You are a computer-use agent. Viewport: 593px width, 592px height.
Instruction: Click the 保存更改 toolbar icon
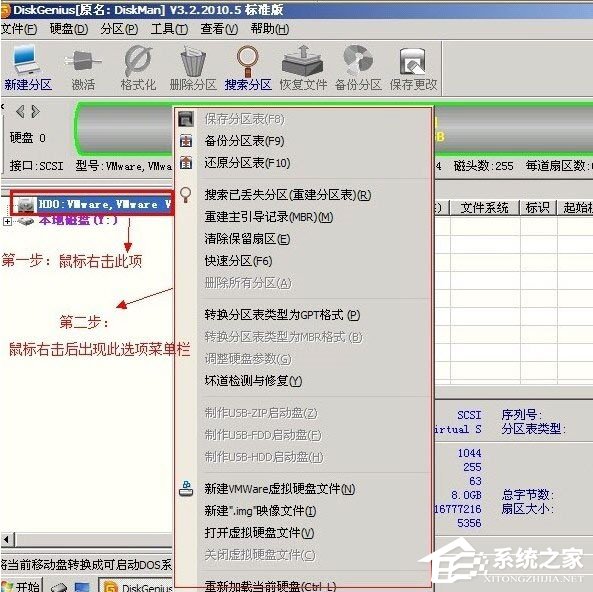(x=413, y=68)
